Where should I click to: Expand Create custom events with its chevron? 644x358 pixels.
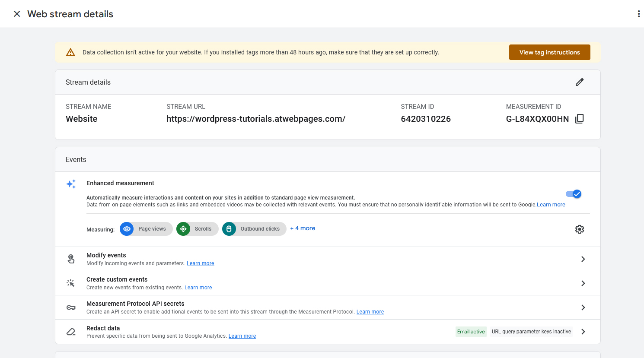click(583, 283)
